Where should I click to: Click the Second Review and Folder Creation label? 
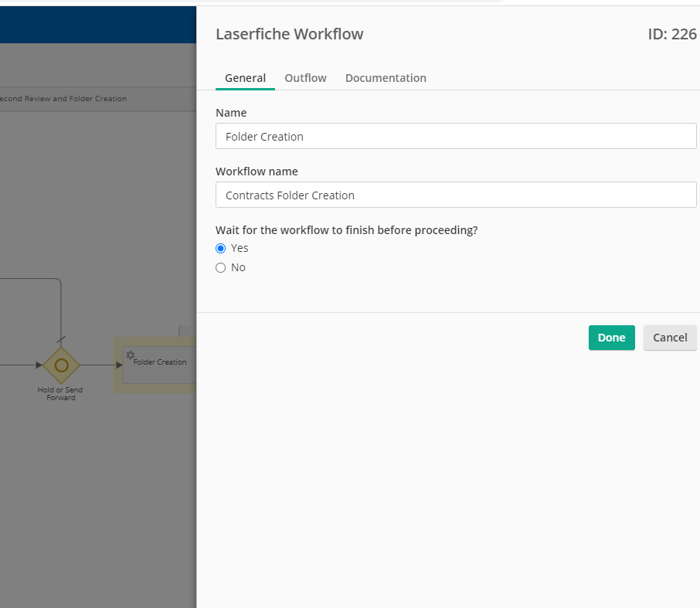coord(63,99)
